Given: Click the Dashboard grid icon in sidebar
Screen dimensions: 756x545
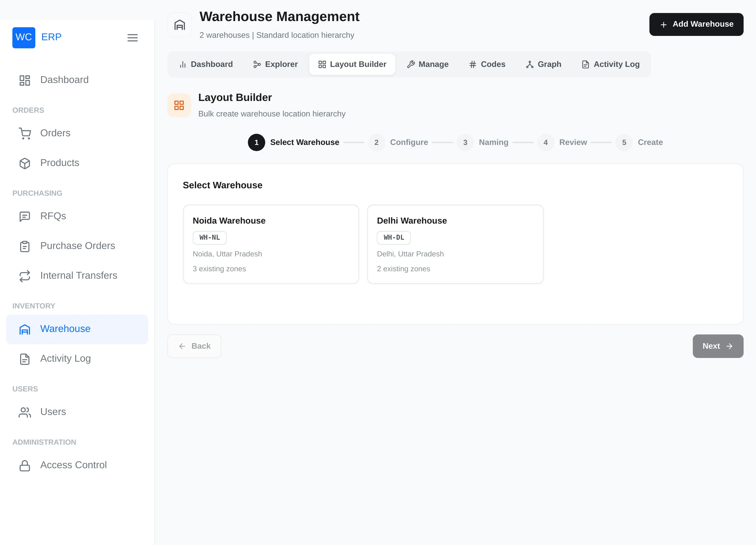Looking at the screenshot, I should click(25, 80).
